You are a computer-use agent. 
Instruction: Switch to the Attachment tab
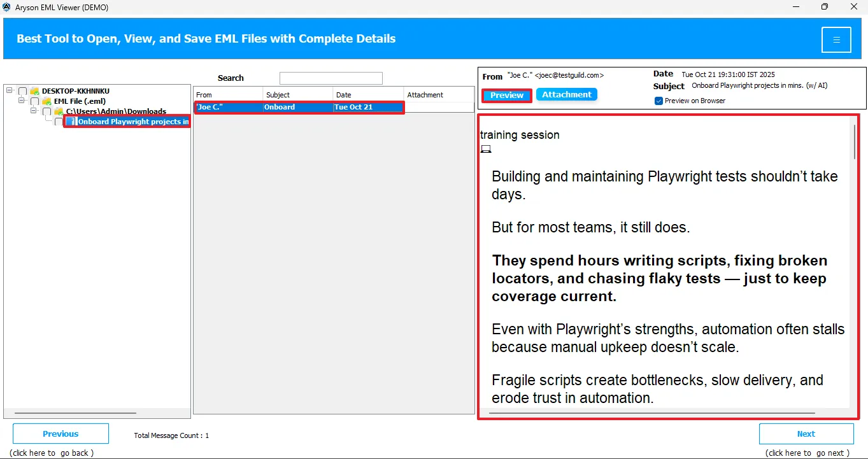pyautogui.click(x=566, y=95)
